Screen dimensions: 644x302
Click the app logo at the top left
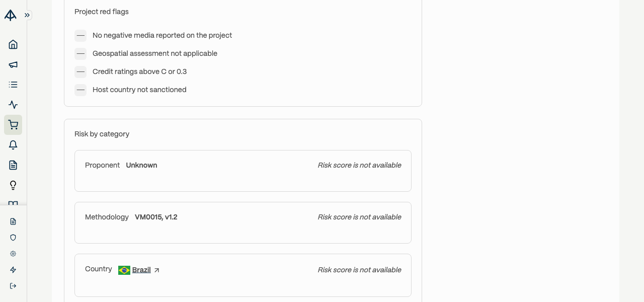point(10,15)
